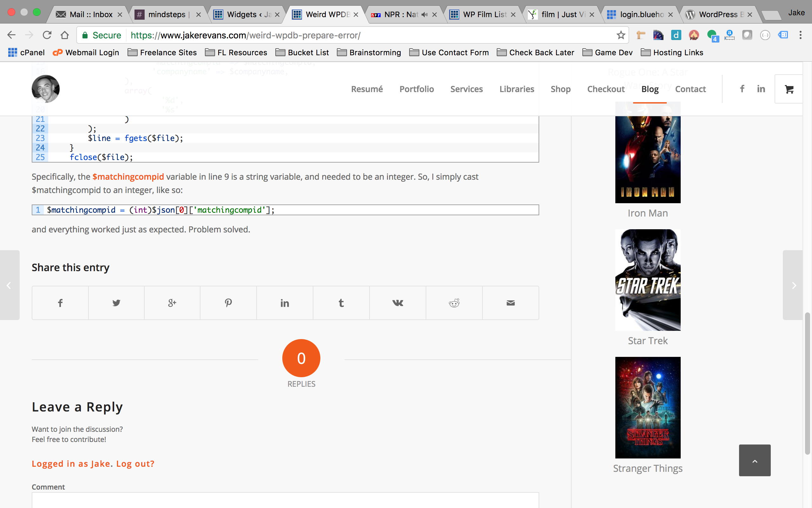Expand the Brainstorming bookmark folder
Viewport: 812px width, 508px height.
point(369,52)
